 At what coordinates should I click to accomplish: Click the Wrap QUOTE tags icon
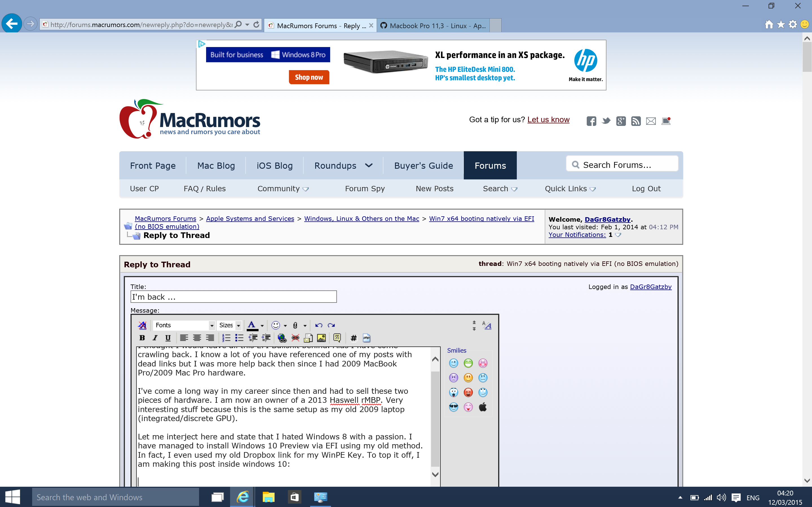point(337,338)
